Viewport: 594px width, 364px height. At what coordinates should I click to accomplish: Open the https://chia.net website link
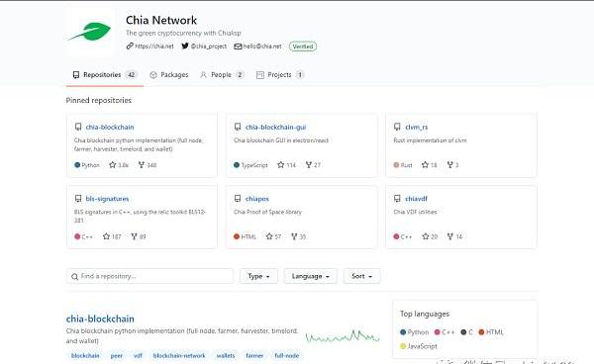(154, 46)
